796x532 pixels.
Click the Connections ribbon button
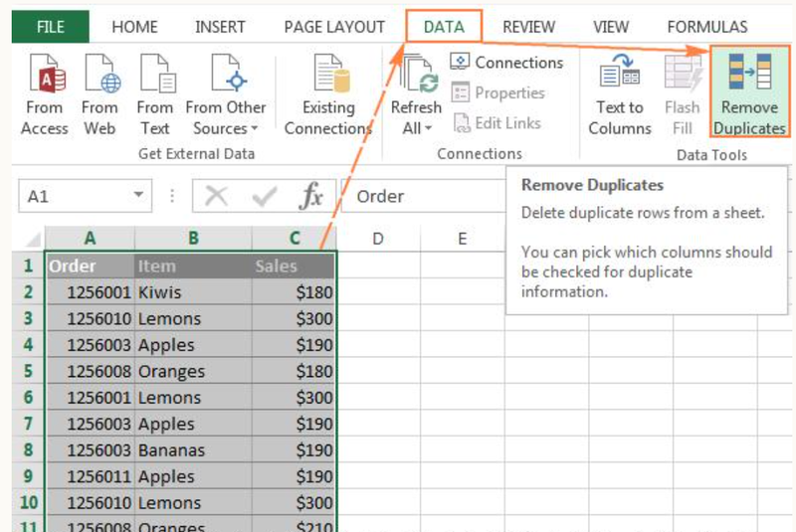click(x=506, y=63)
